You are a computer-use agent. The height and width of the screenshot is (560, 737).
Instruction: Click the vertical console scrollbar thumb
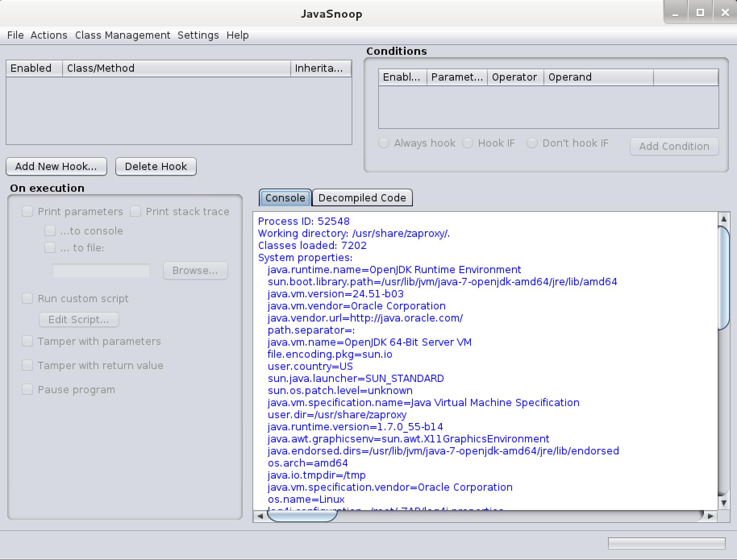724,278
